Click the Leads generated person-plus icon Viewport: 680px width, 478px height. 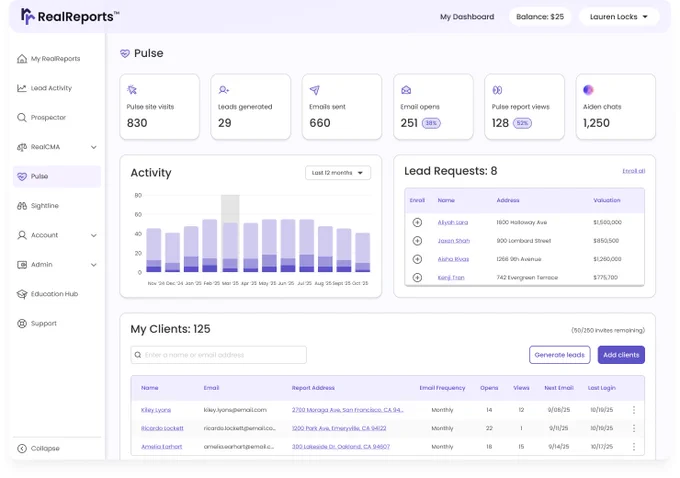[224, 90]
